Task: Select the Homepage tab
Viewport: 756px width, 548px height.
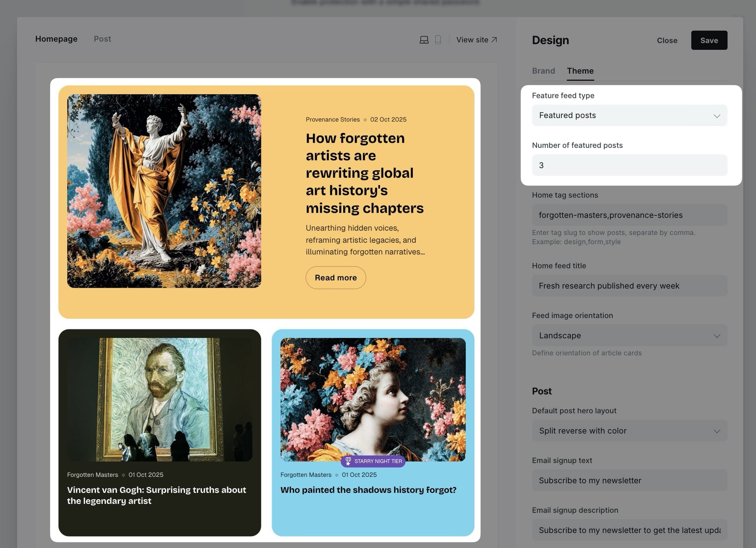Action: tap(56, 39)
